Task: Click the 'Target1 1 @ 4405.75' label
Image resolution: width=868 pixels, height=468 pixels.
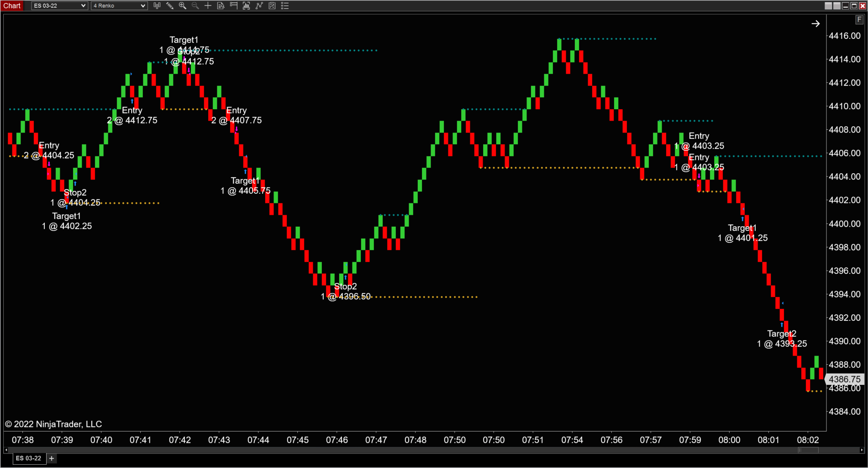Action: [246, 186]
